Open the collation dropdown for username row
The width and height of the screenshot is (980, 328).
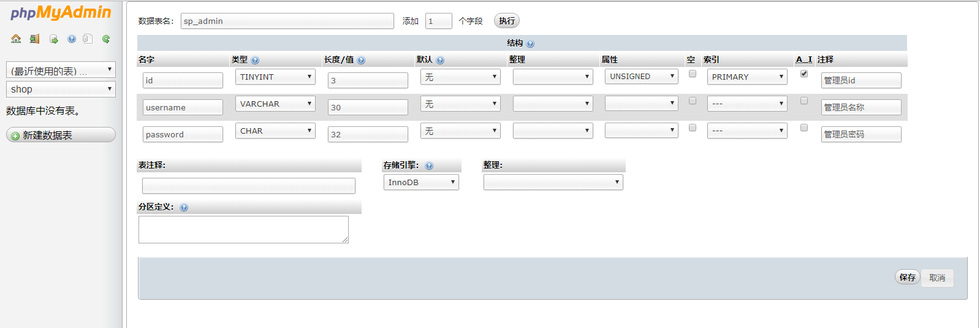[x=553, y=104]
